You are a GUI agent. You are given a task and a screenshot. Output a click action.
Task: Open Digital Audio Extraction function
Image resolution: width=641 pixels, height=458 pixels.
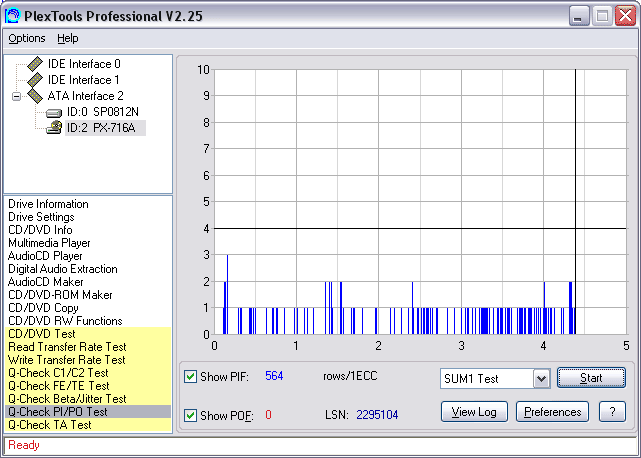pos(63,269)
